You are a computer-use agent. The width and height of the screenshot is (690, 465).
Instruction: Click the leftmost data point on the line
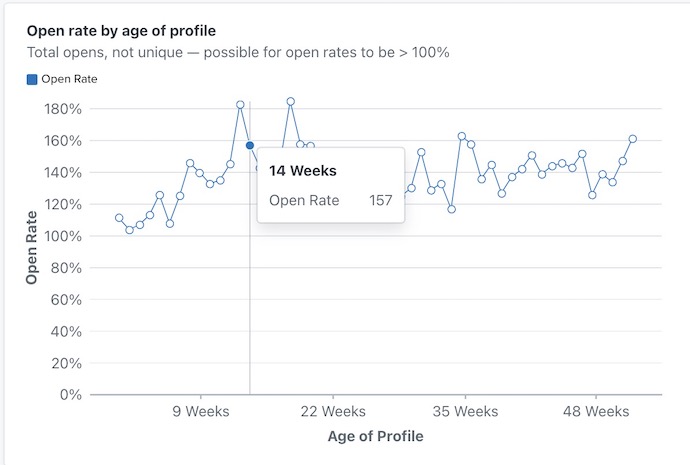coord(119,218)
